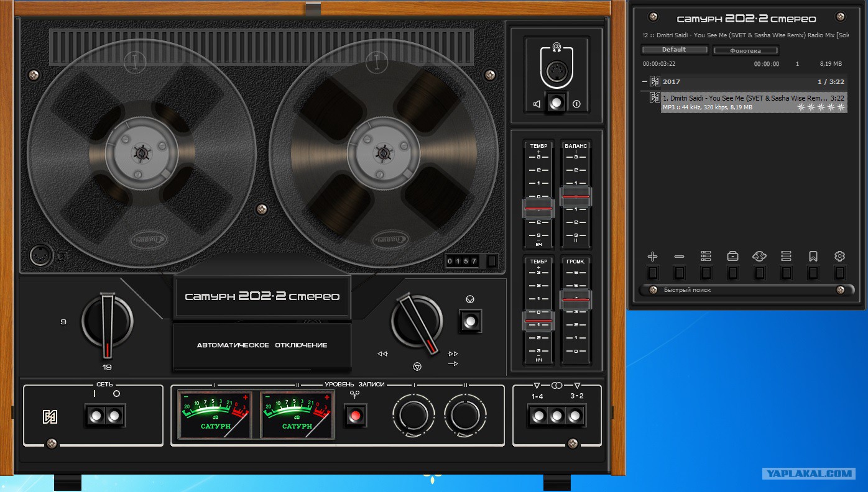Click the pause symbol above the square button

point(470,299)
